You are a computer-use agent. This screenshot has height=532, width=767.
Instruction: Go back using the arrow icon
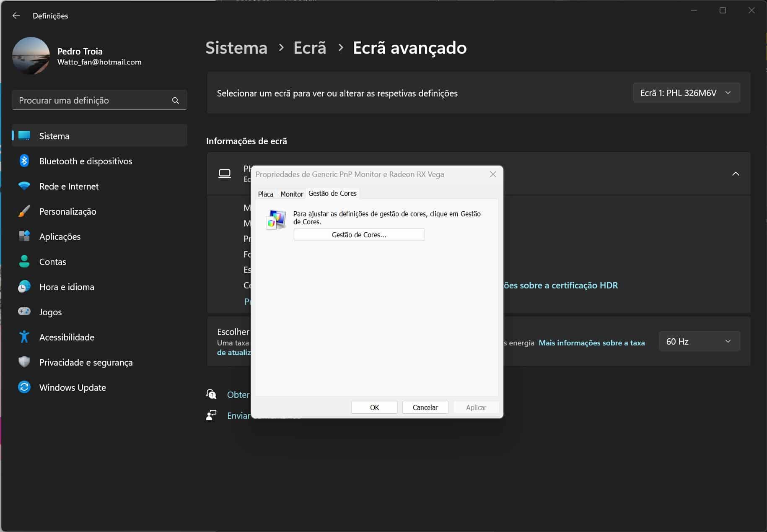16,16
